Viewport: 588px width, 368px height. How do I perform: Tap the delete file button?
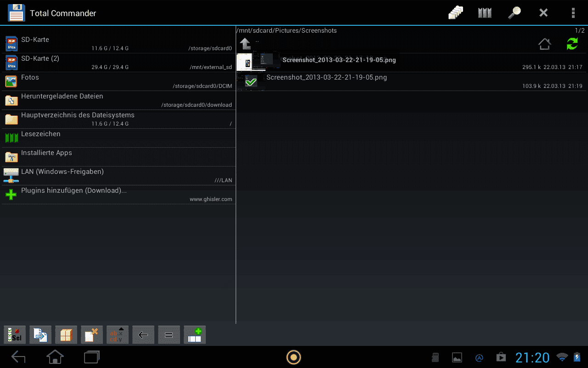point(92,335)
